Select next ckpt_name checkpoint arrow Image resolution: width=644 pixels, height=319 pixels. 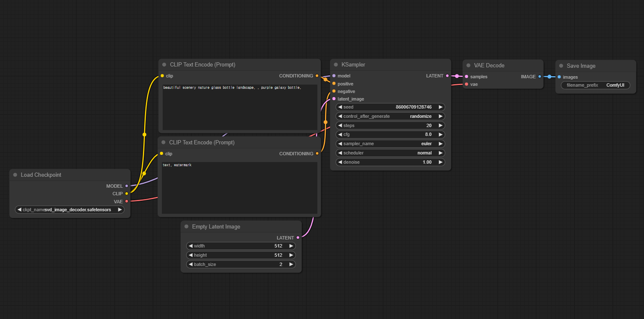coord(120,210)
